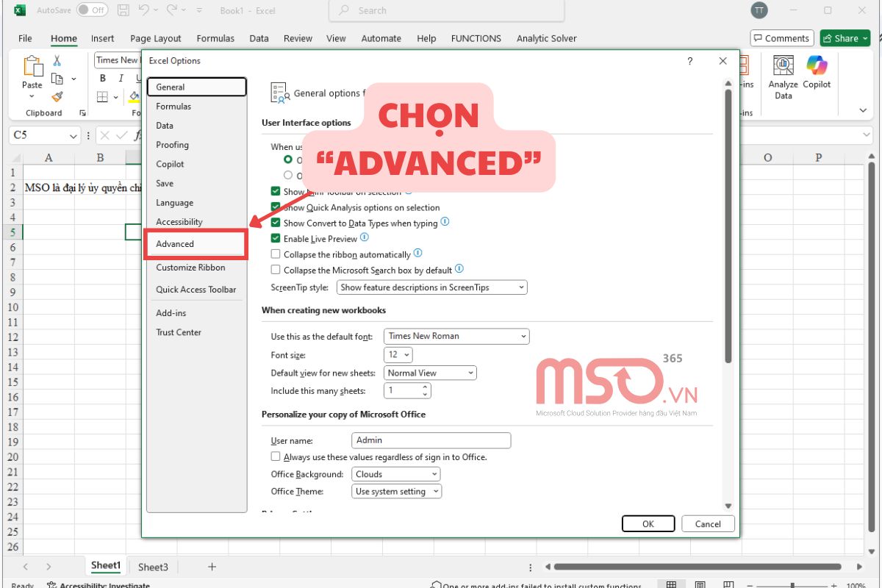
Task: Click the help question mark in Excel Options
Action: coord(689,61)
